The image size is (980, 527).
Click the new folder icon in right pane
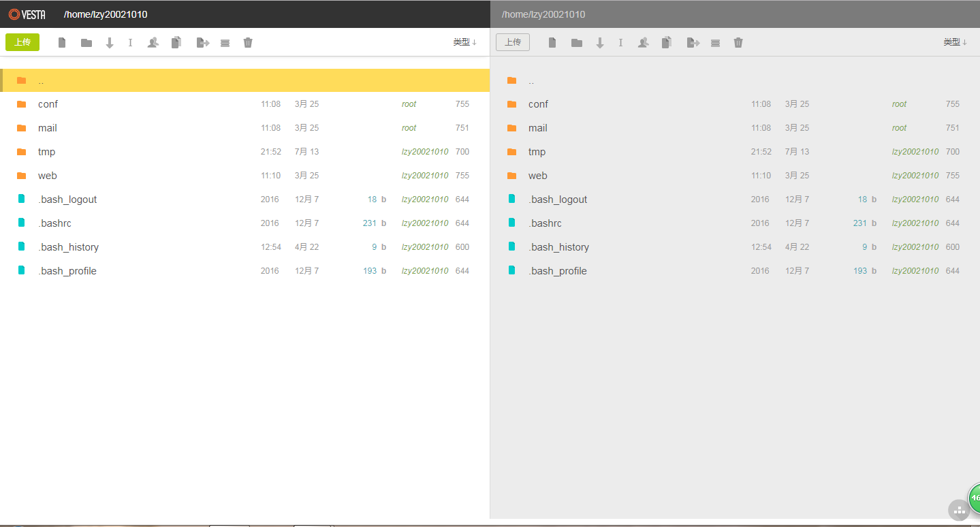click(x=577, y=43)
